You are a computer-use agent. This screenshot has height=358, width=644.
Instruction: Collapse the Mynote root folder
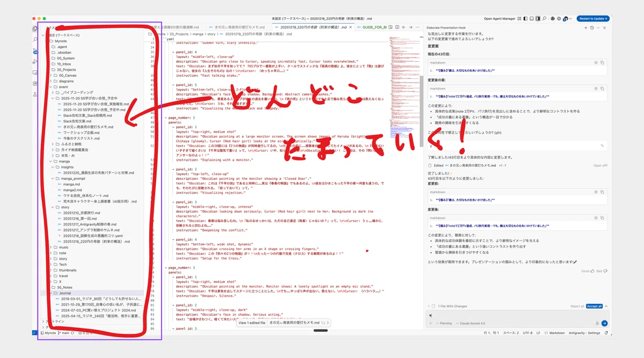(x=61, y=41)
